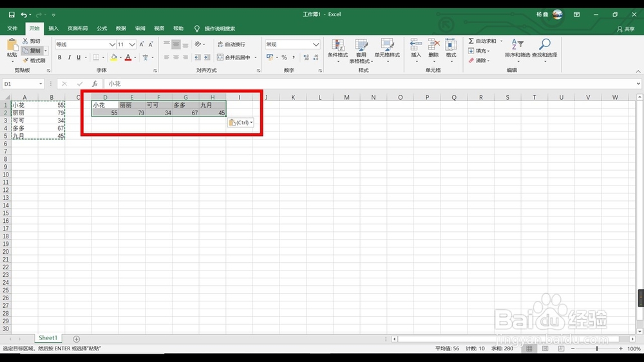Screen dimensions: 644x362
Task: Click the Fill Color paint bucket icon
Action: tap(114, 57)
